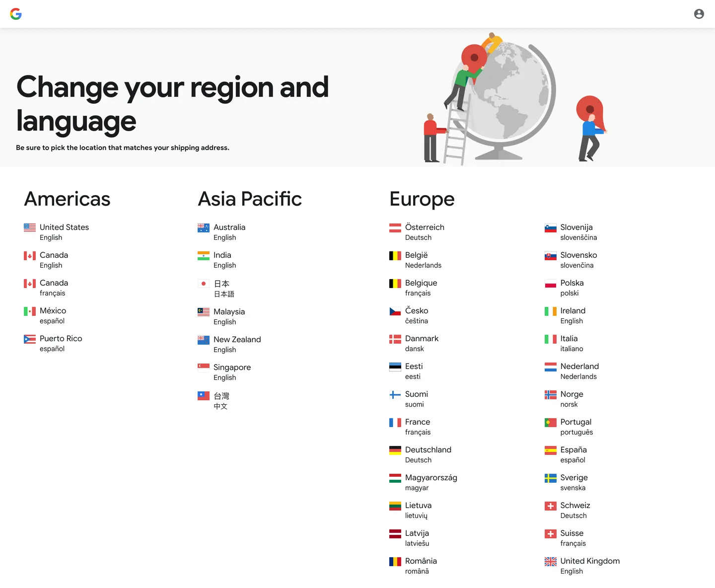Select Deutschland Deutsch region
Image resolution: width=715 pixels, height=588 pixels.
click(421, 454)
